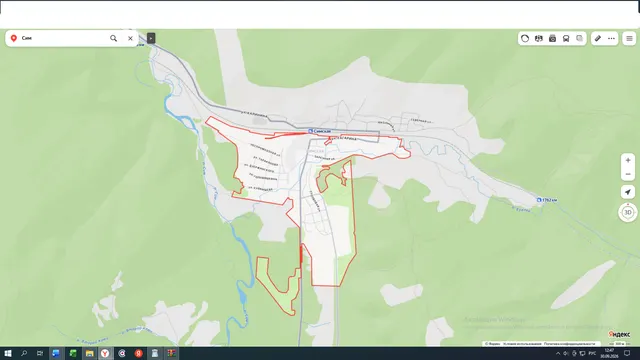Image resolution: width=640 pixels, height=360 pixels.
Task: Select the ruler measurement tool
Action: (x=598, y=38)
